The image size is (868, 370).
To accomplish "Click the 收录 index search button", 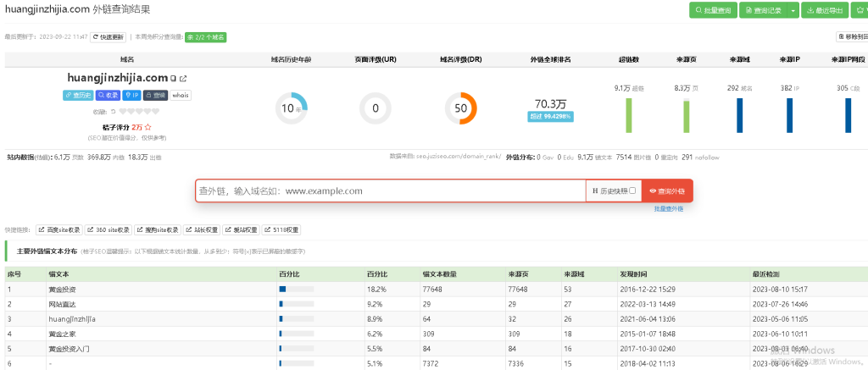I will point(108,95).
